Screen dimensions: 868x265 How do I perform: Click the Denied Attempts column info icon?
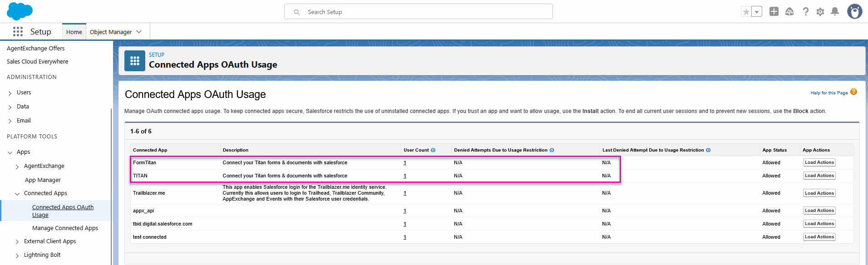click(x=552, y=150)
